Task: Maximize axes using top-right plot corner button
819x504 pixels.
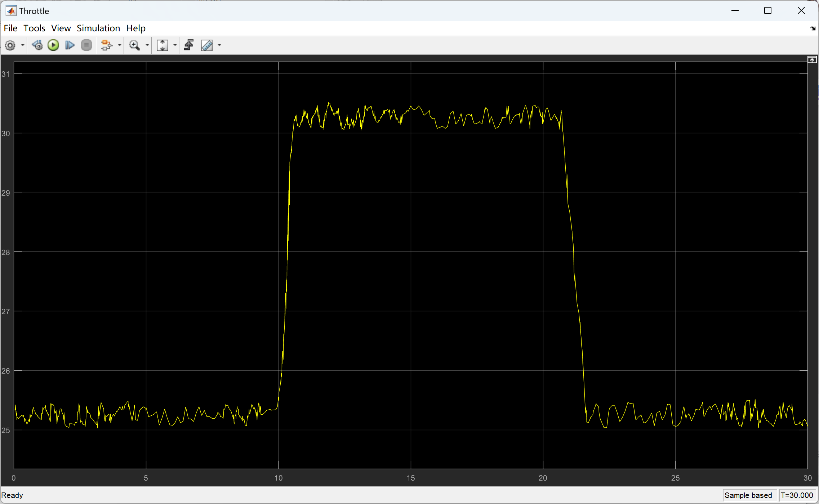Action: click(812, 60)
